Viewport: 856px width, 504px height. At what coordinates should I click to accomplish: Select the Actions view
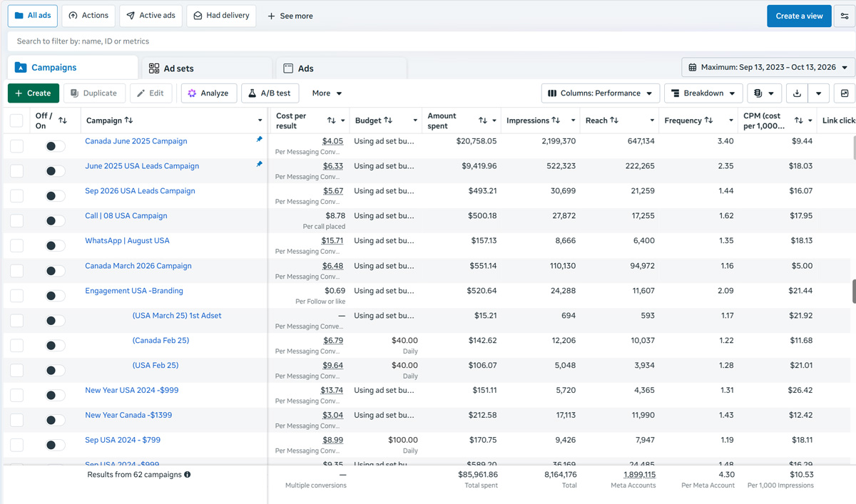[x=89, y=16]
